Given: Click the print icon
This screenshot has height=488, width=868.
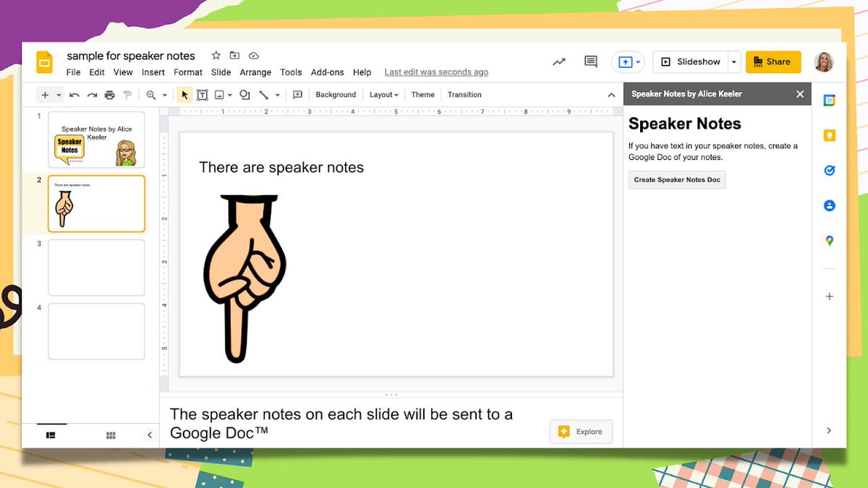Looking at the screenshot, I should (x=109, y=95).
